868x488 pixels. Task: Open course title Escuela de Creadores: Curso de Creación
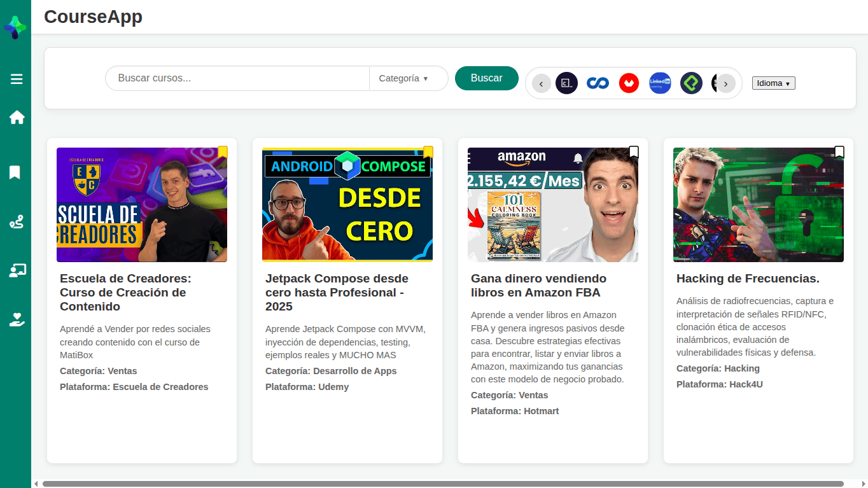[125, 293]
